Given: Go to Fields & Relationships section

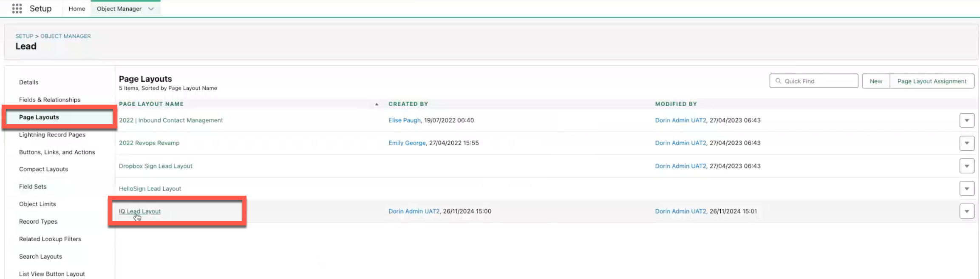Looking at the screenshot, I should (50, 100).
